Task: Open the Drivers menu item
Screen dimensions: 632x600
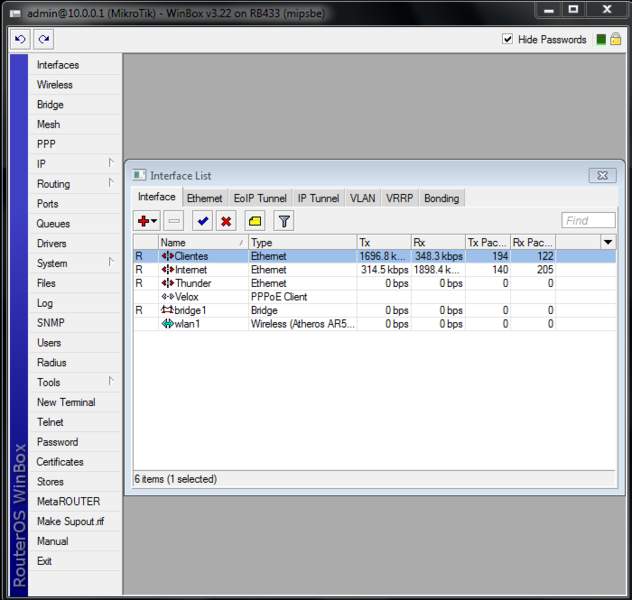Action: pyautogui.click(x=75, y=243)
